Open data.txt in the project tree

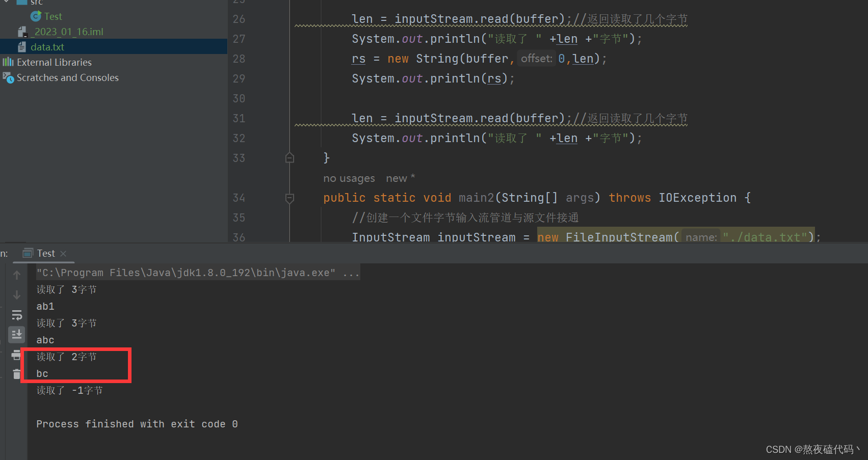pos(47,47)
